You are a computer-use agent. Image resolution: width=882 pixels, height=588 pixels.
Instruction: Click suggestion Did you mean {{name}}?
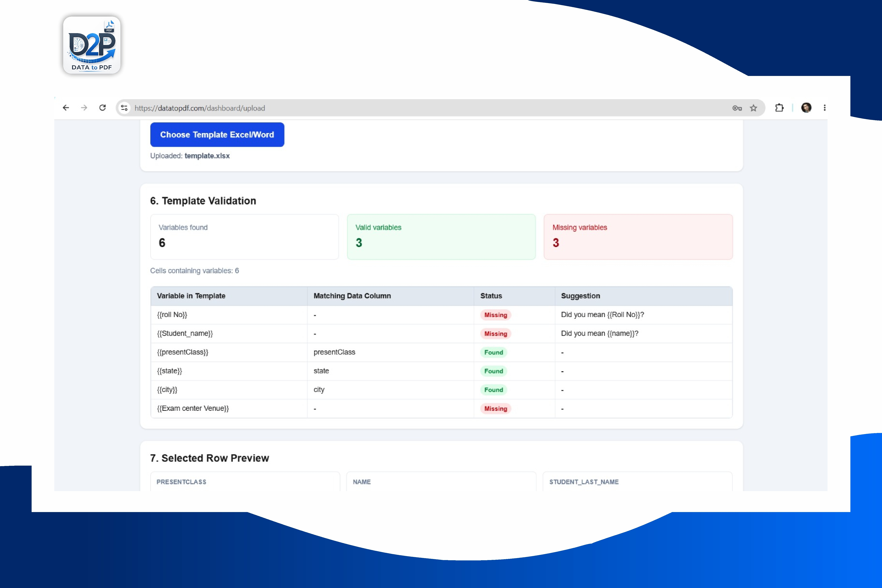pyautogui.click(x=600, y=334)
